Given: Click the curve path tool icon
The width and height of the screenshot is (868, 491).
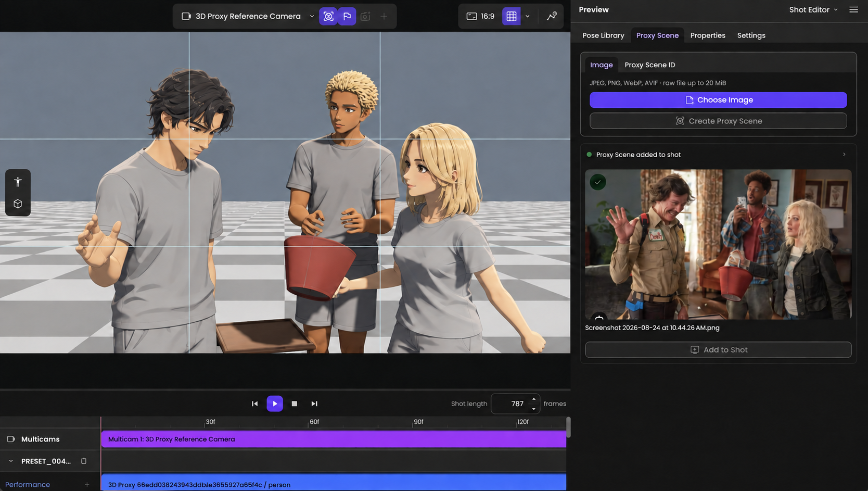Looking at the screenshot, I should (x=552, y=16).
